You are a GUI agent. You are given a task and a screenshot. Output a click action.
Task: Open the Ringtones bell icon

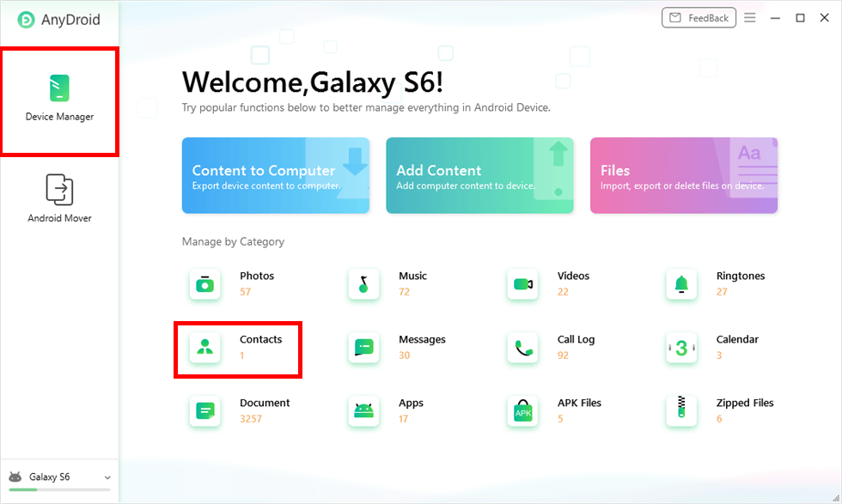coord(681,284)
